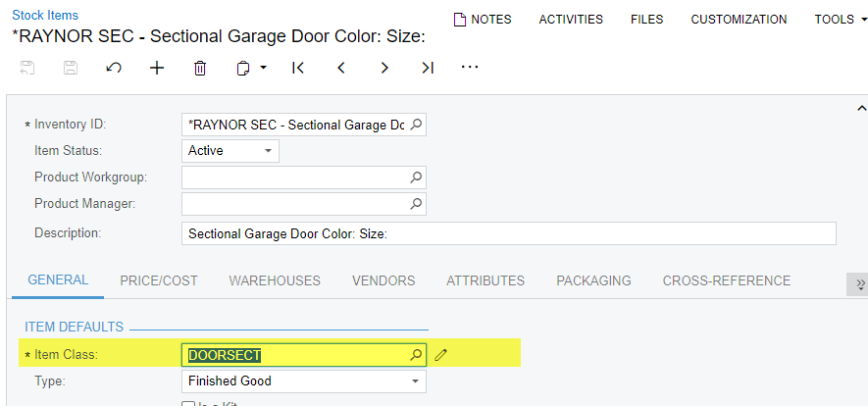Open Inventory ID lookup magnifier
Screen dimensions: 868x406
point(416,126)
